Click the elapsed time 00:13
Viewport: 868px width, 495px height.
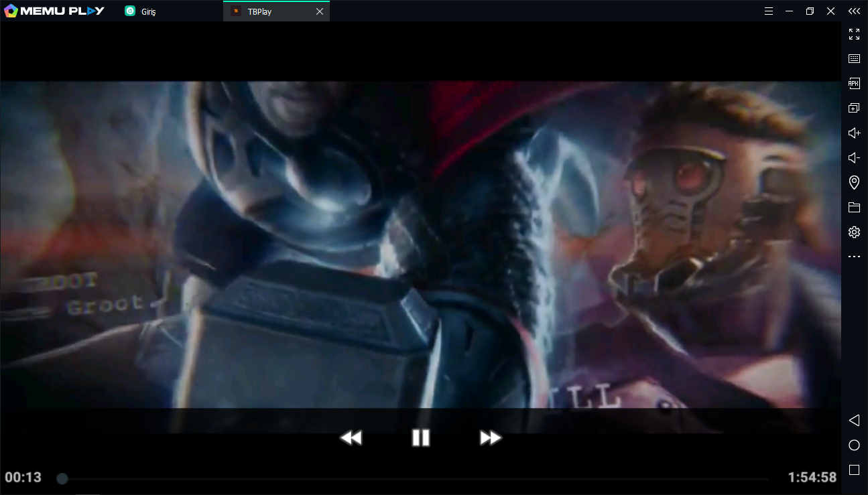pos(23,478)
